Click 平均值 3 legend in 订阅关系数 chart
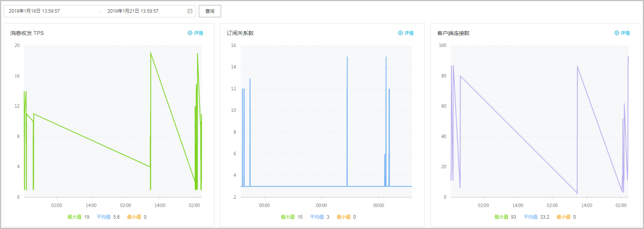Screen dimensions: 644x229 coord(320,217)
